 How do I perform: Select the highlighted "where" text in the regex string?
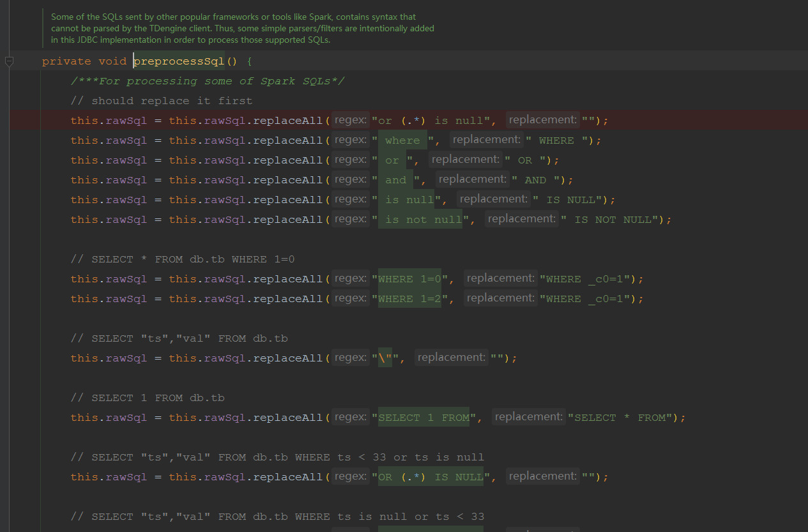click(402, 139)
